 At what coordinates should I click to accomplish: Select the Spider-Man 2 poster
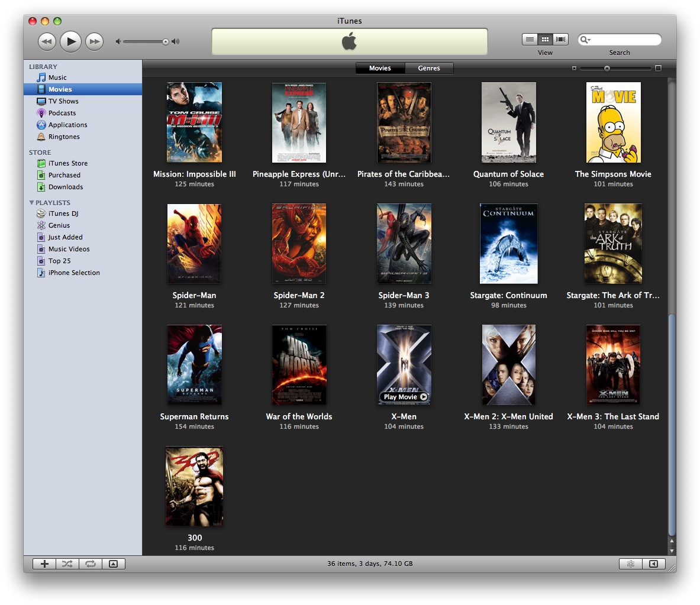299,244
